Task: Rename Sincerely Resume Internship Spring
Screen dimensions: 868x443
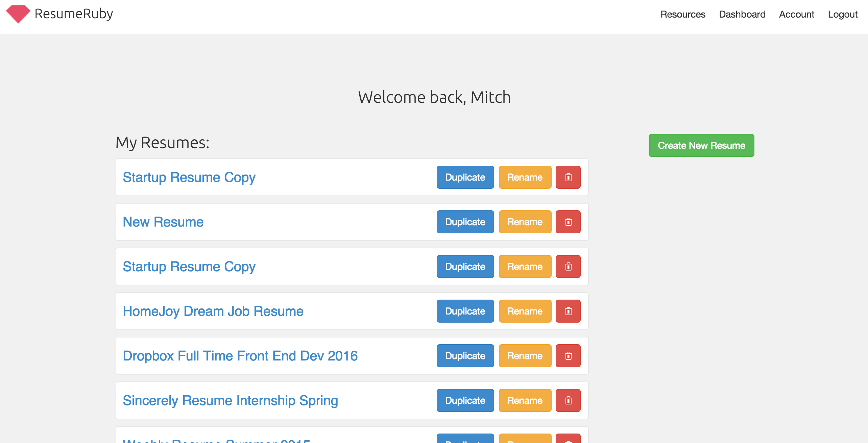Action: pyautogui.click(x=525, y=400)
